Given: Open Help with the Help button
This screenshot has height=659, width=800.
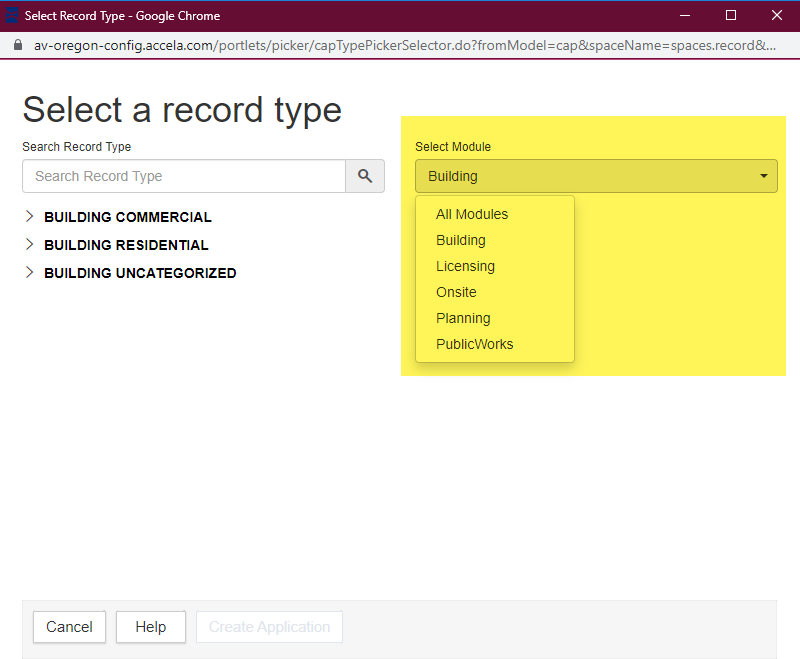Looking at the screenshot, I should (151, 627).
